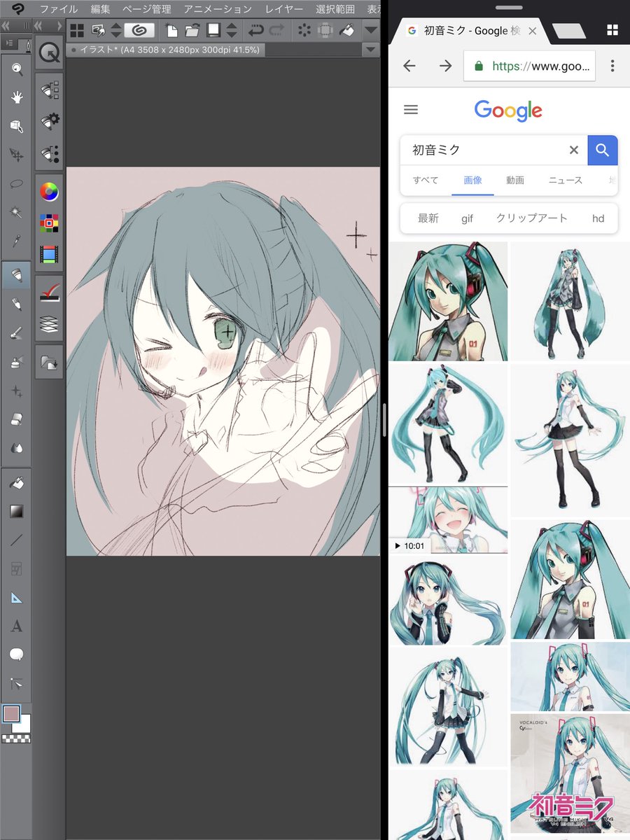Screen dimensions: 630x840
Task: Switch to the 動画 results tab
Action: 515,180
